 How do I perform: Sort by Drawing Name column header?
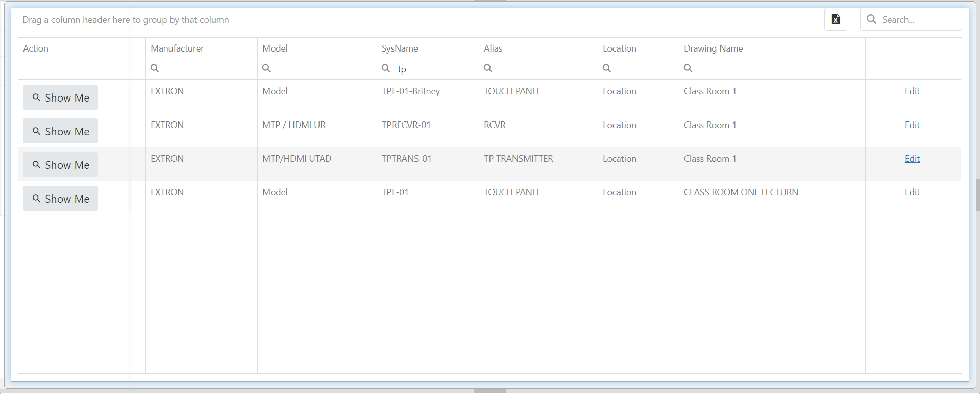point(713,48)
